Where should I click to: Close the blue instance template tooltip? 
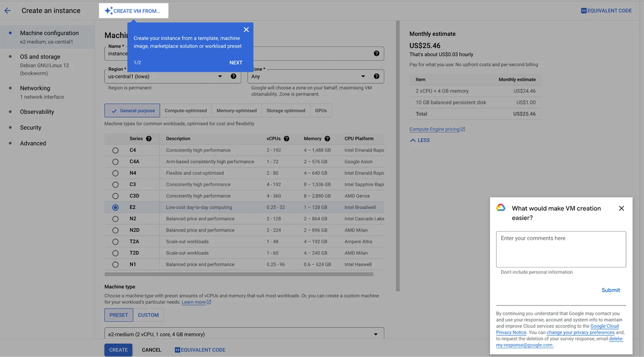point(246,29)
